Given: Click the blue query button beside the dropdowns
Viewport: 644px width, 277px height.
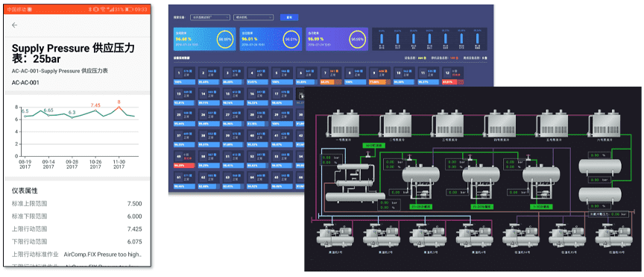Looking at the screenshot, I should click(289, 17).
